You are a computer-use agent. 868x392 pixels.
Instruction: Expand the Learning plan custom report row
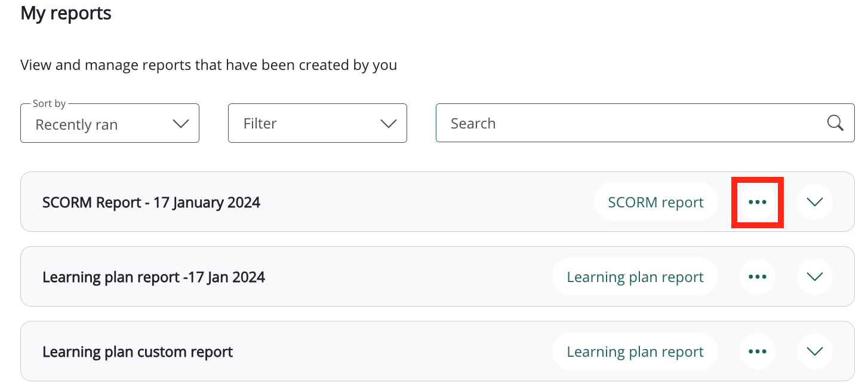pyautogui.click(x=814, y=351)
